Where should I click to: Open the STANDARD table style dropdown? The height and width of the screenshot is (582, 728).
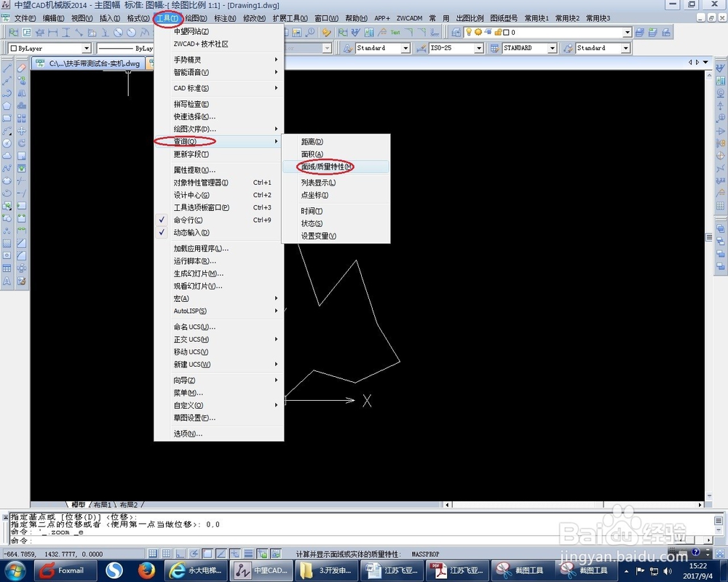[552, 48]
